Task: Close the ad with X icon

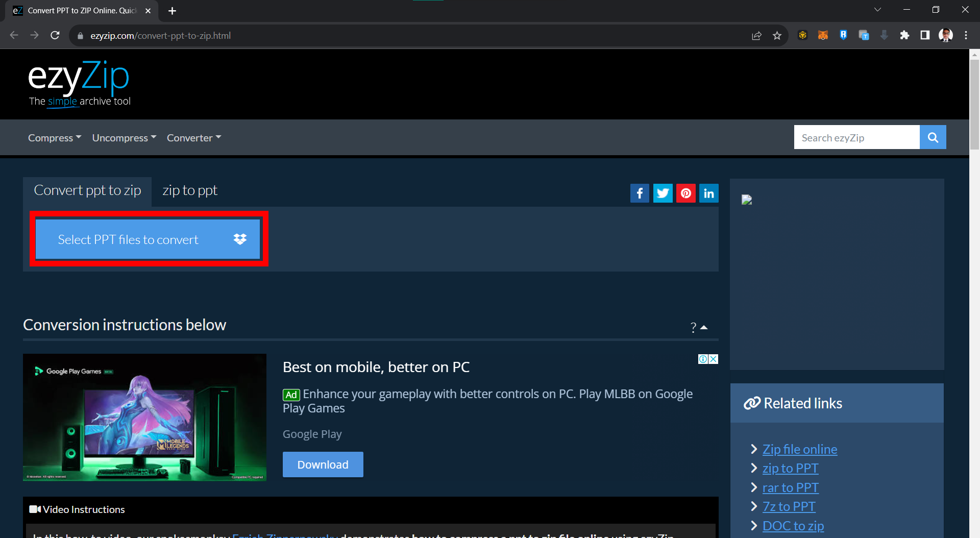Action: click(713, 359)
